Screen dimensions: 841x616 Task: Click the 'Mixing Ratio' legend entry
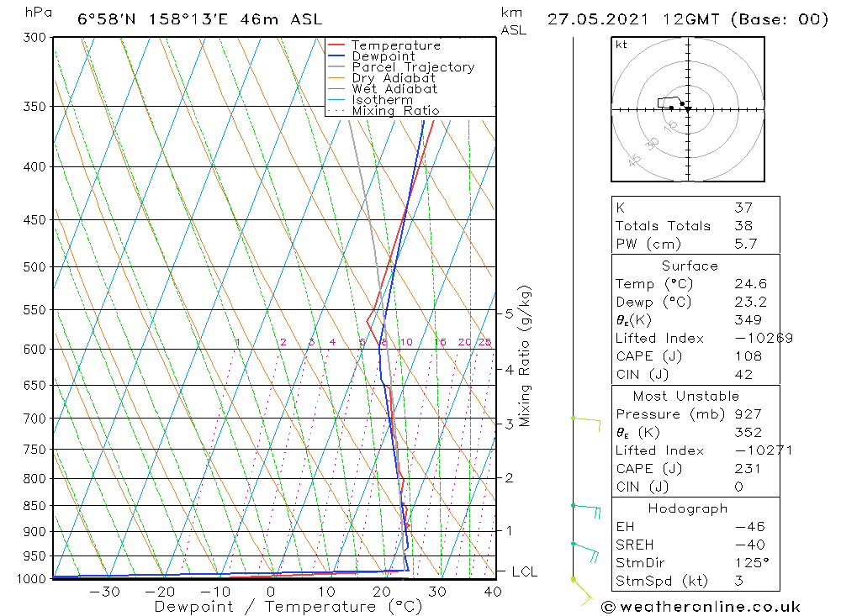[396, 111]
